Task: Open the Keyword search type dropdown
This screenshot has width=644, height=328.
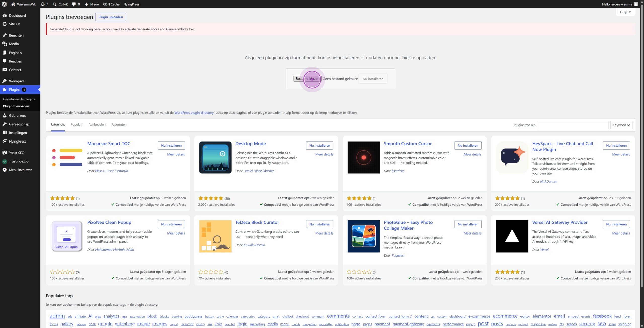Action: coord(621,125)
